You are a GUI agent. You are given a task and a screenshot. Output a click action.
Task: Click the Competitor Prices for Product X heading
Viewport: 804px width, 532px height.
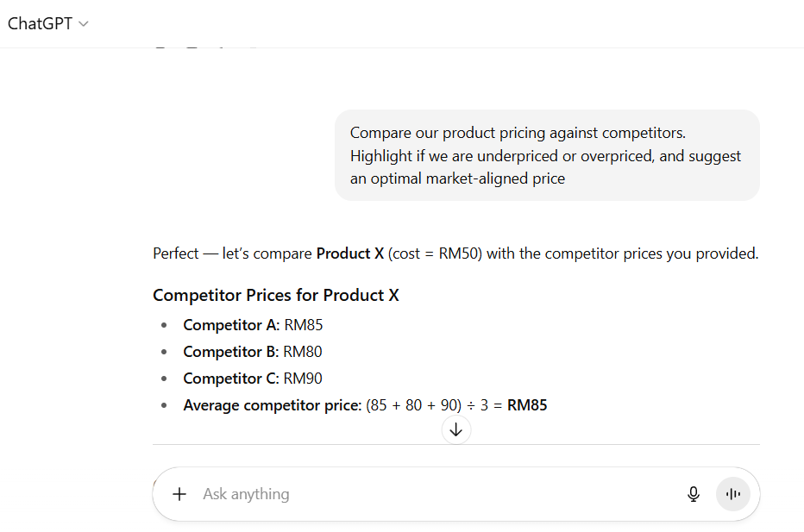coord(276,295)
